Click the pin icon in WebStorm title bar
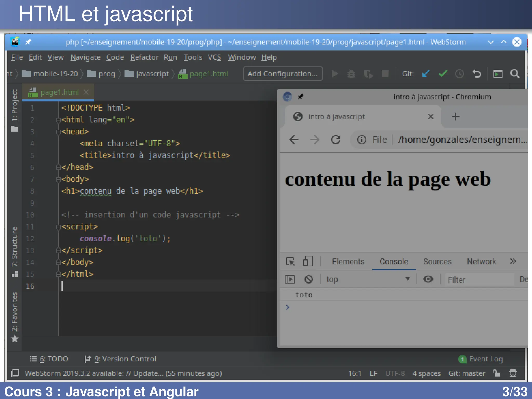Image resolution: width=532 pixels, height=399 pixels. tap(28, 42)
